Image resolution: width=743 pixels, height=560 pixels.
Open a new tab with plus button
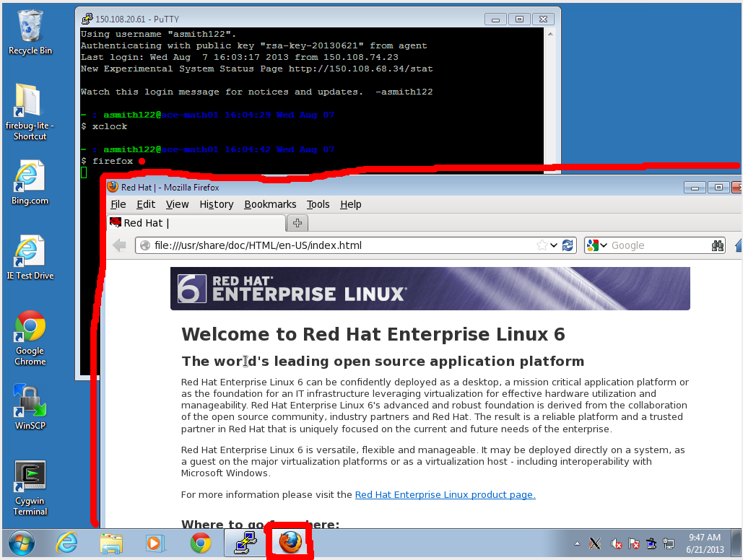[x=297, y=223]
